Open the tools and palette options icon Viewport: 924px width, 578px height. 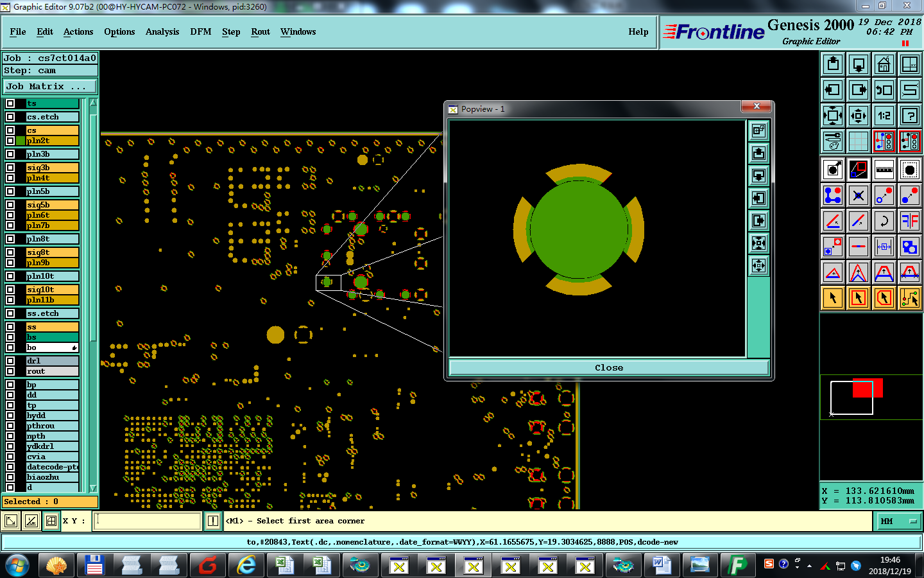coord(833,141)
